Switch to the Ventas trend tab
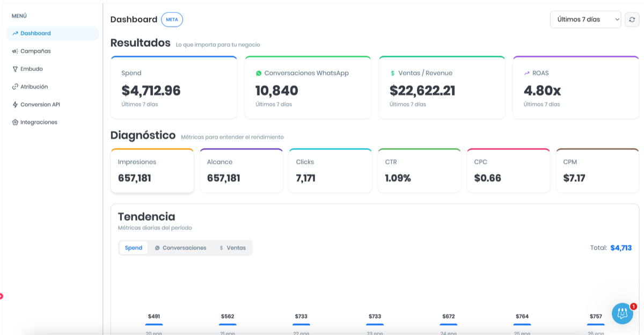The height and width of the screenshot is (335, 644). pyautogui.click(x=232, y=247)
